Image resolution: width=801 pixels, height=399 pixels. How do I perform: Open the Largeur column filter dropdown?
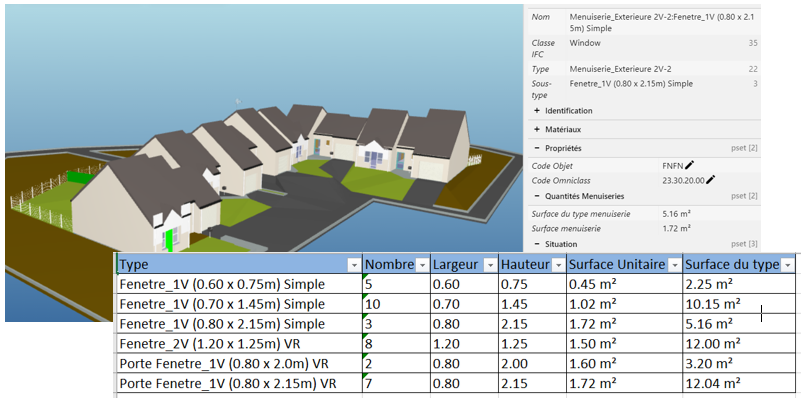coord(490,265)
